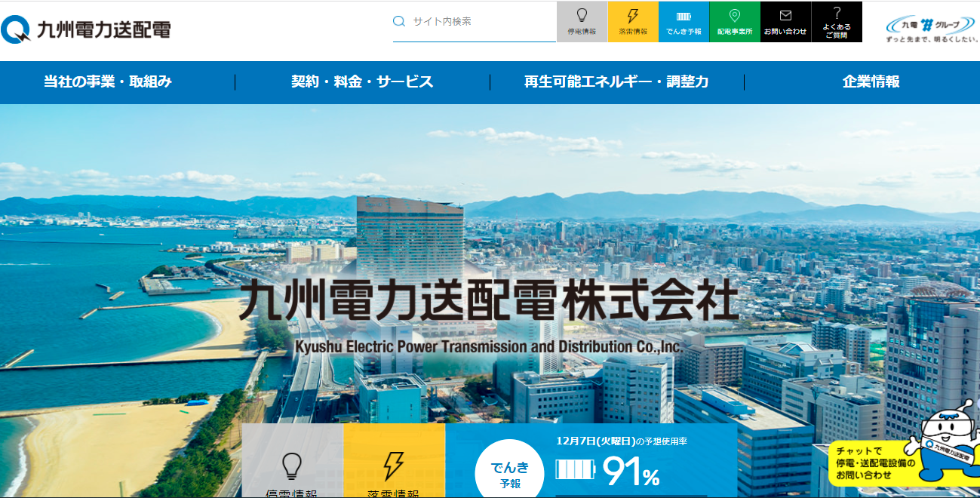
Task: Click the 九州電力送配電株式会社 hero title
Action: (489, 300)
